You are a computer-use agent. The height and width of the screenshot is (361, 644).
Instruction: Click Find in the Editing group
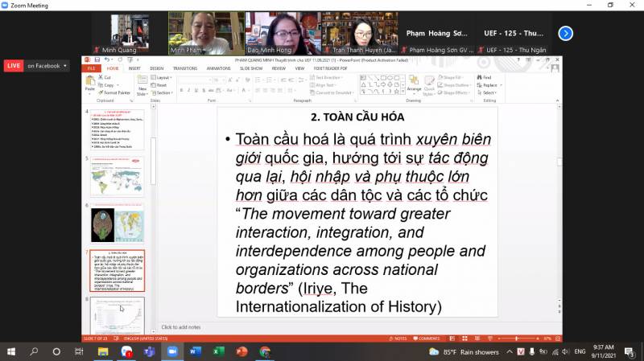pos(488,77)
